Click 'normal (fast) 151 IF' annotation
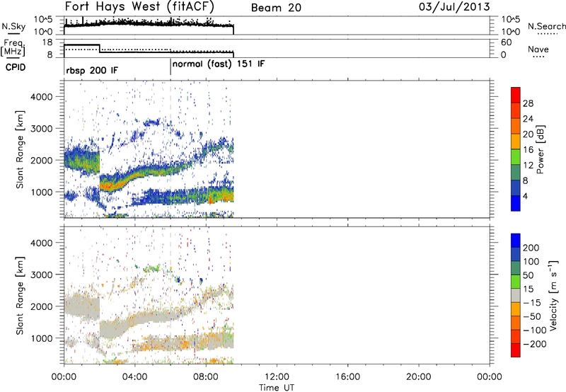Image resolution: width=566 pixels, height=392 pixels. point(219,64)
